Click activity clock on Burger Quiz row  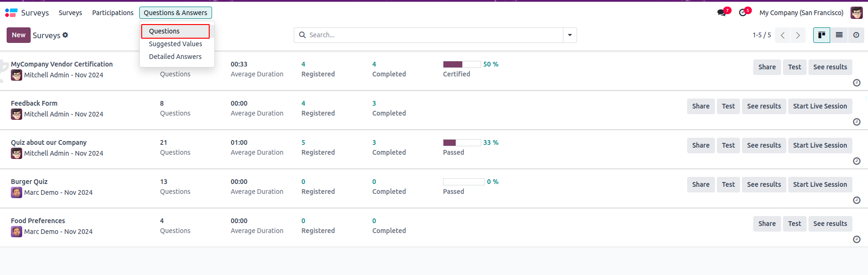(857, 200)
